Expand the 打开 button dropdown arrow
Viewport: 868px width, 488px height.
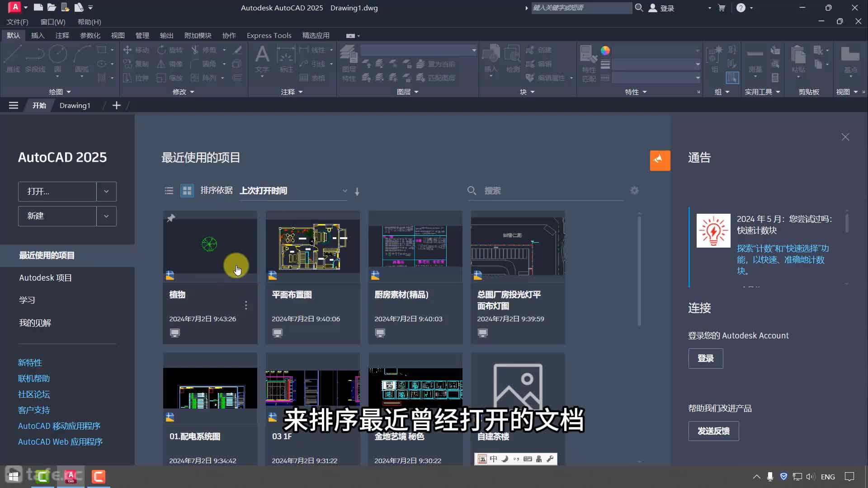click(106, 192)
